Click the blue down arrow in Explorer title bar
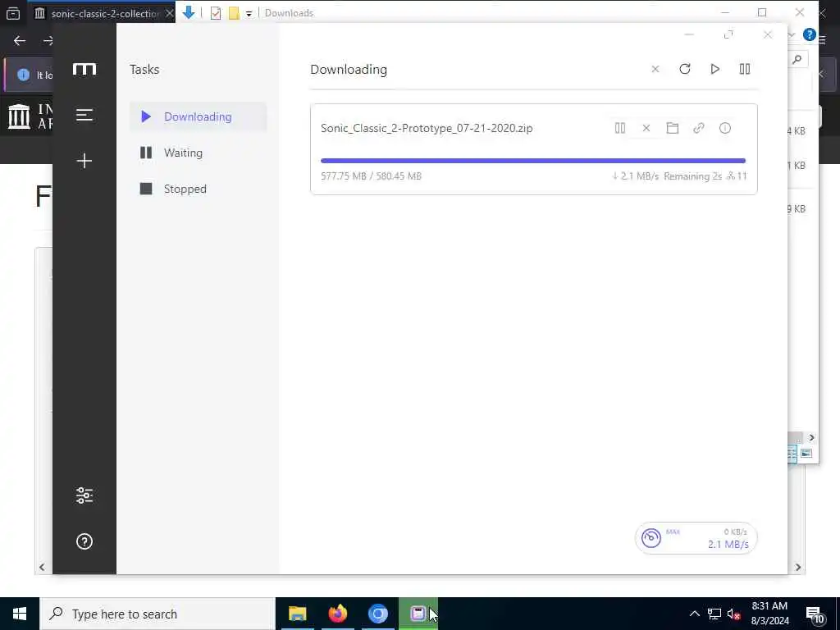 [x=189, y=12]
